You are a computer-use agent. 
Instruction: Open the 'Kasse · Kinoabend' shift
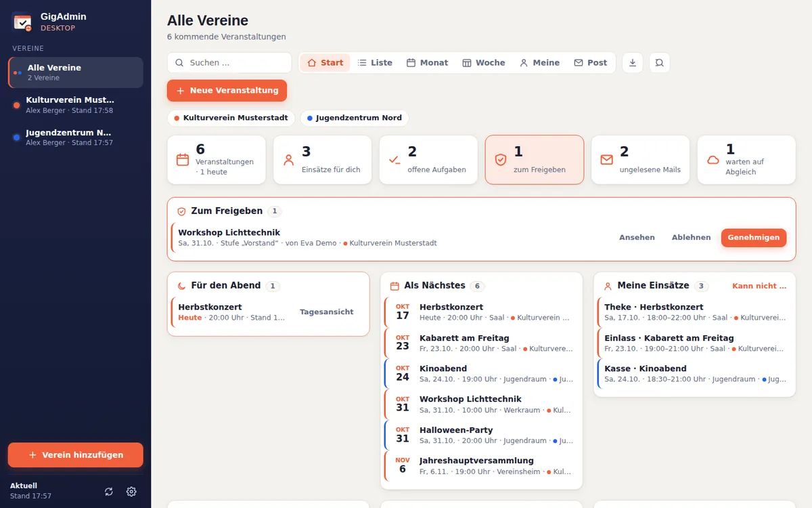[x=694, y=374]
